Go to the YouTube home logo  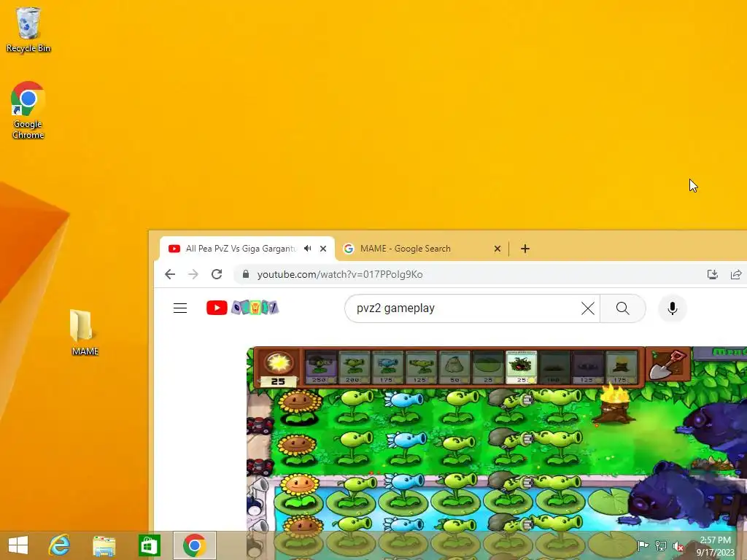[242, 308]
